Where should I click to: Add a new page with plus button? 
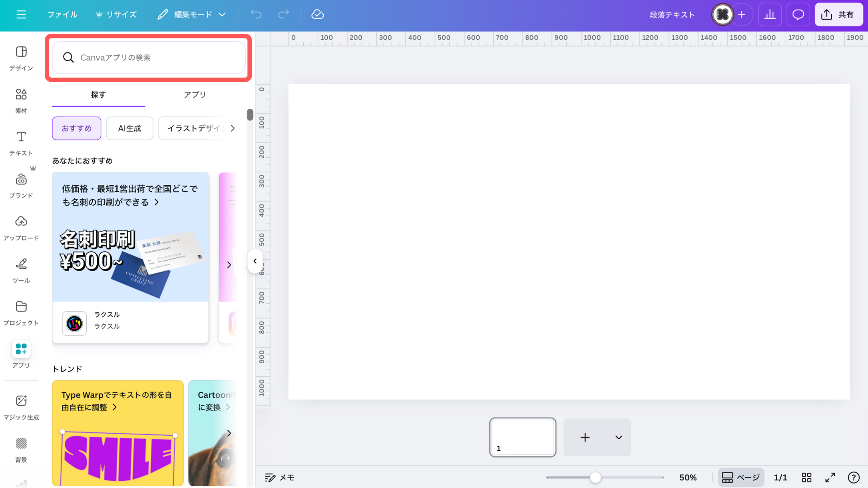[585, 437]
